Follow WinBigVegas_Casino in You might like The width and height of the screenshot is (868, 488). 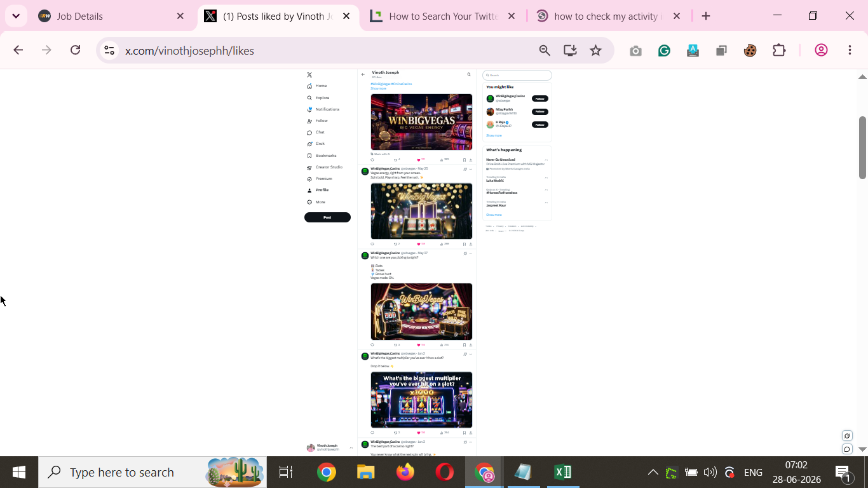tap(540, 98)
